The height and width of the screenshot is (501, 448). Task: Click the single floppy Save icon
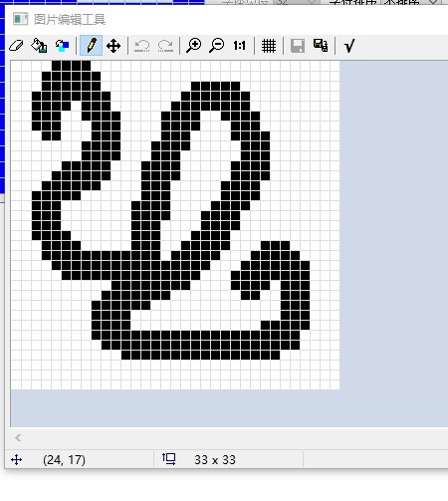pyautogui.click(x=298, y=46)
